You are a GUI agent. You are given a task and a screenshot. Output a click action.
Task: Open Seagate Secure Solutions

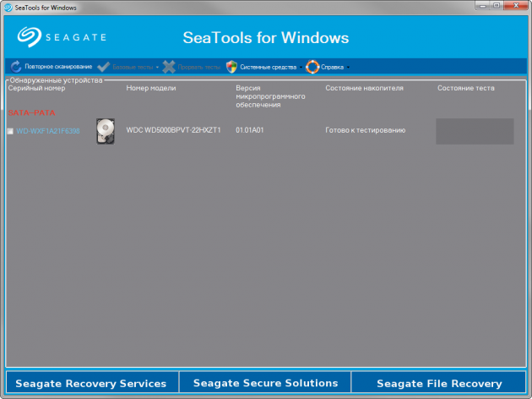[266, 383]
